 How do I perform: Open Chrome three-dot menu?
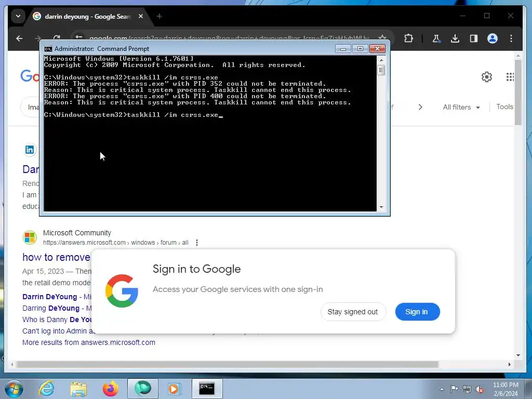[511, 38]
